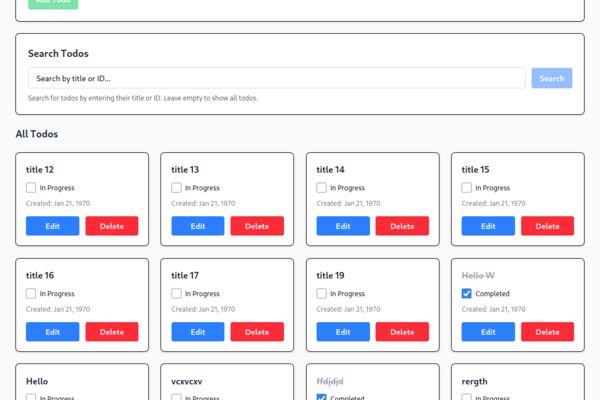Click the rergth card title
This screenshot has height=400, width=600.
click(474, 381)
